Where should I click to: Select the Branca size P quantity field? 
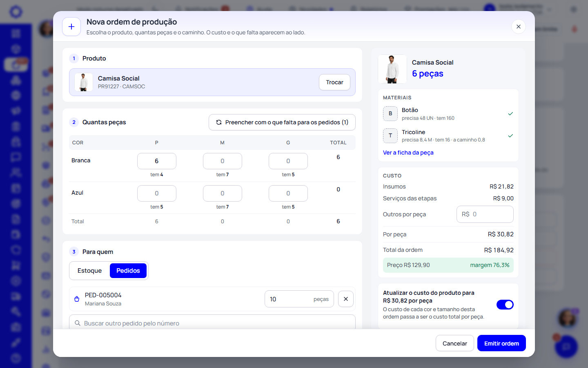pos(157,161)
